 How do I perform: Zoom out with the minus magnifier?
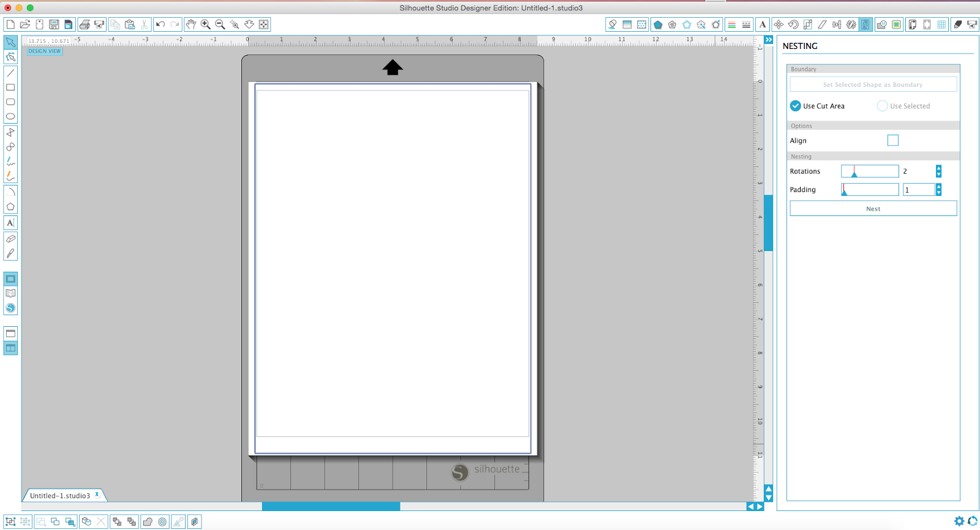pos(221,24)
